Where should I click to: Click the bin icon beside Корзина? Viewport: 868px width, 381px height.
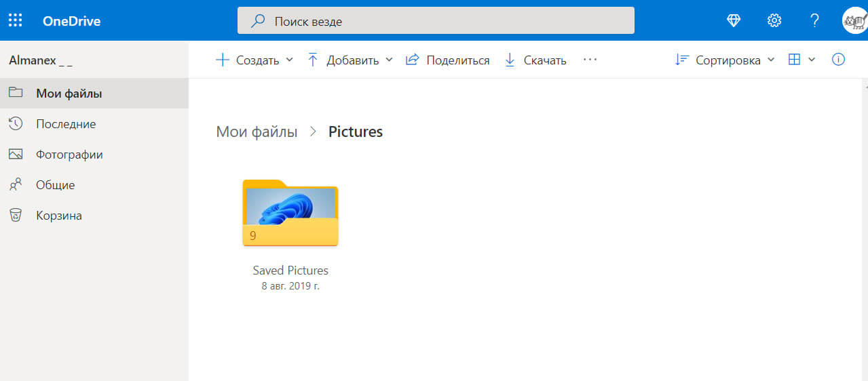click(x=16, y=215)
